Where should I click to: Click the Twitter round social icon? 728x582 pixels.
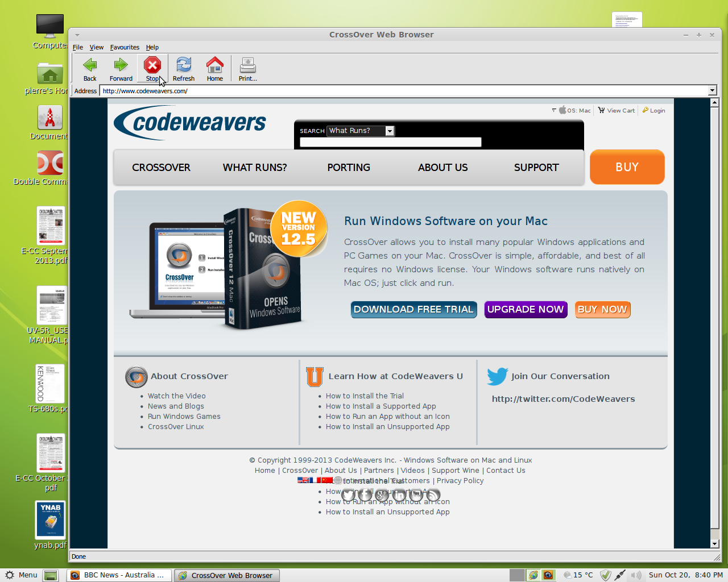point(348,495)
